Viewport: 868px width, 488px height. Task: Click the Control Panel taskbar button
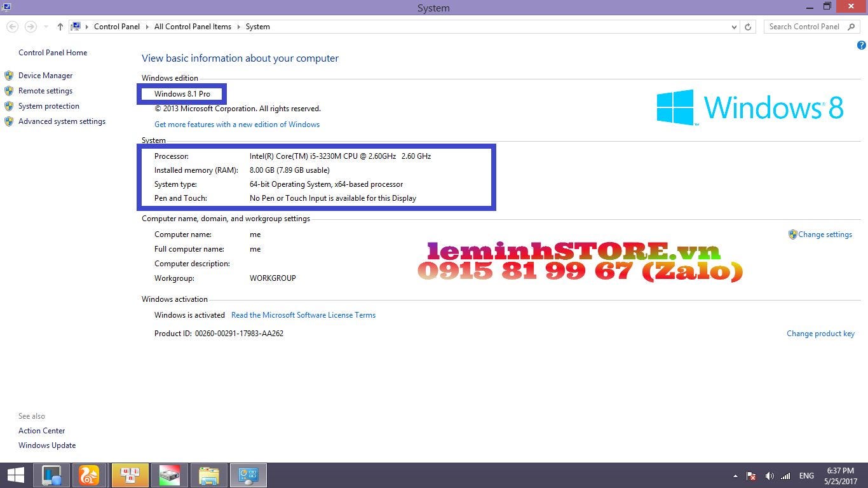click(248, 475)
